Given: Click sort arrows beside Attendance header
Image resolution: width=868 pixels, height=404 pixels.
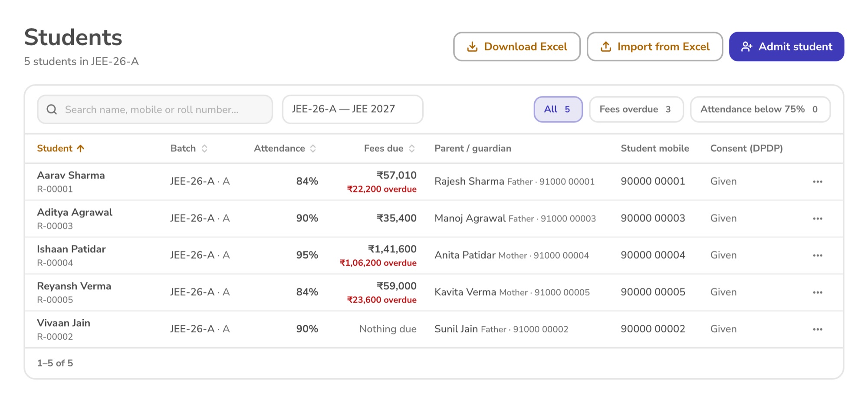Looking at the screenshot, I should (313, 149).
